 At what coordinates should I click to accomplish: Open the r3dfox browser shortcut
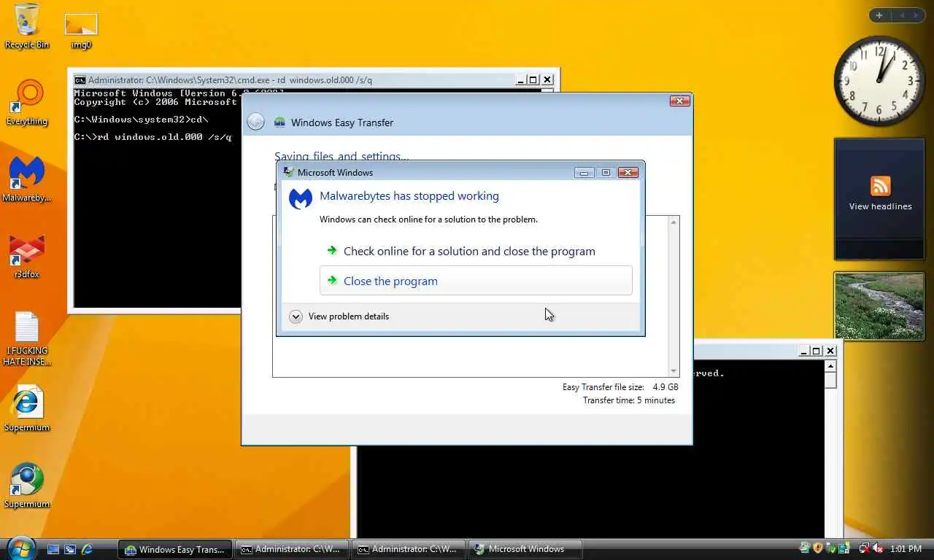point(27,256)
